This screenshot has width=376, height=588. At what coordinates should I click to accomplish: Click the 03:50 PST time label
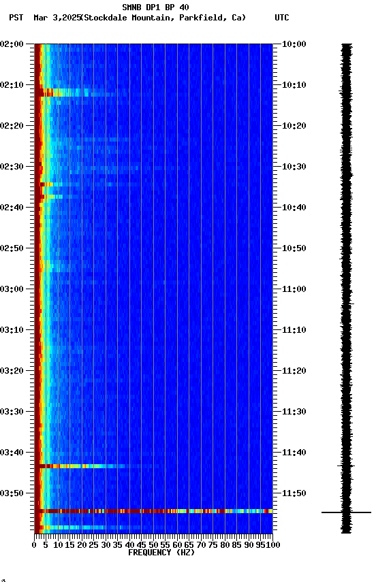[x=12, y=494]
